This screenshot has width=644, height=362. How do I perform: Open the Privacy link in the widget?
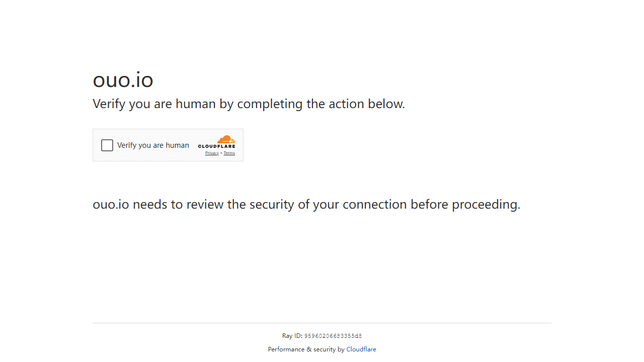coord(212,153)
